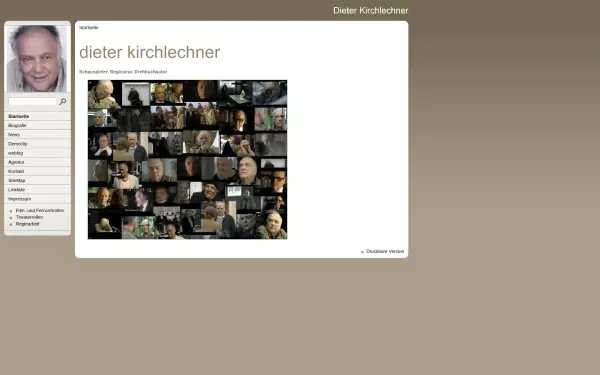600x375 pixels.
Task: Click the film stills collage image
Action: tap(188, 160)
